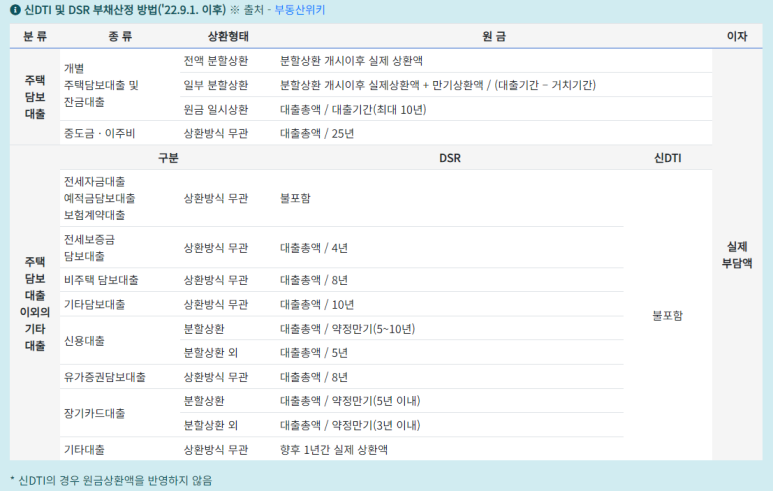
Task: Select the 신DTI sub-header
Action: click(668, 158)
